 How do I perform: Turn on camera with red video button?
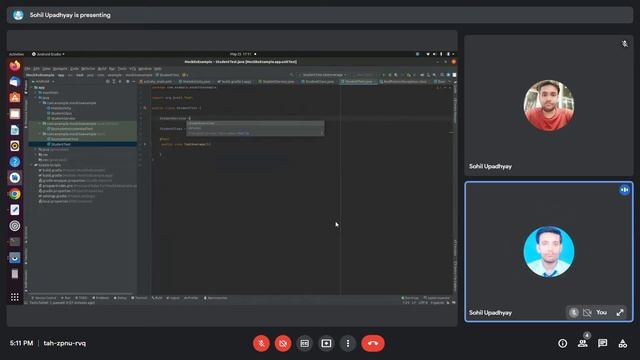pos(283,343)
